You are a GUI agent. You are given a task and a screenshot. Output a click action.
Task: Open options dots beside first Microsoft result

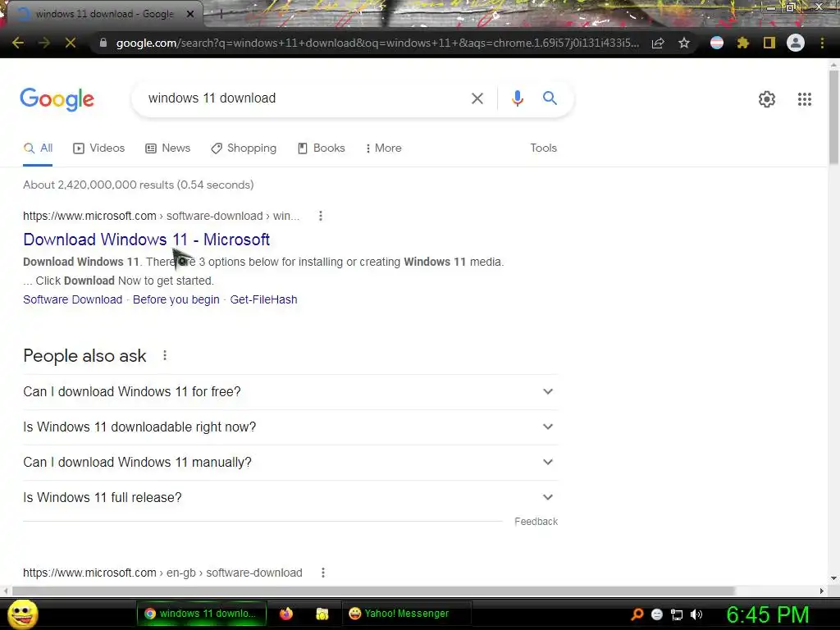[x=321, y=216]
